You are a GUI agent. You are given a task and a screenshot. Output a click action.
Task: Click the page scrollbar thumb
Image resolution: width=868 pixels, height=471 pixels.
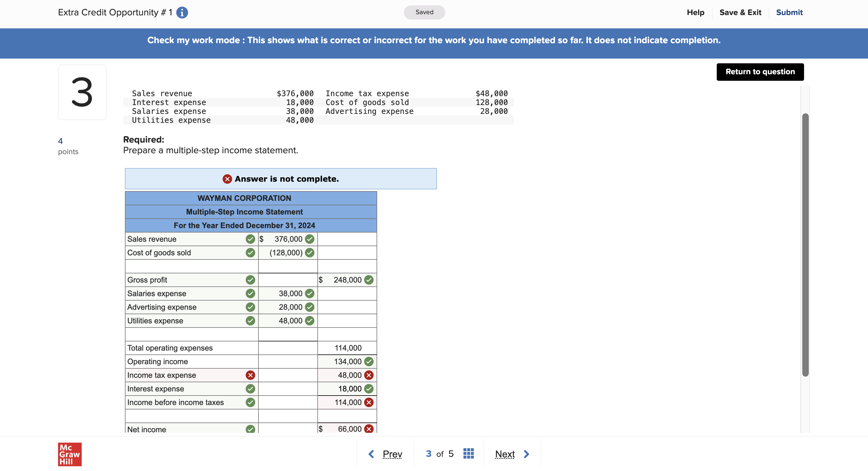coord(805,245)
